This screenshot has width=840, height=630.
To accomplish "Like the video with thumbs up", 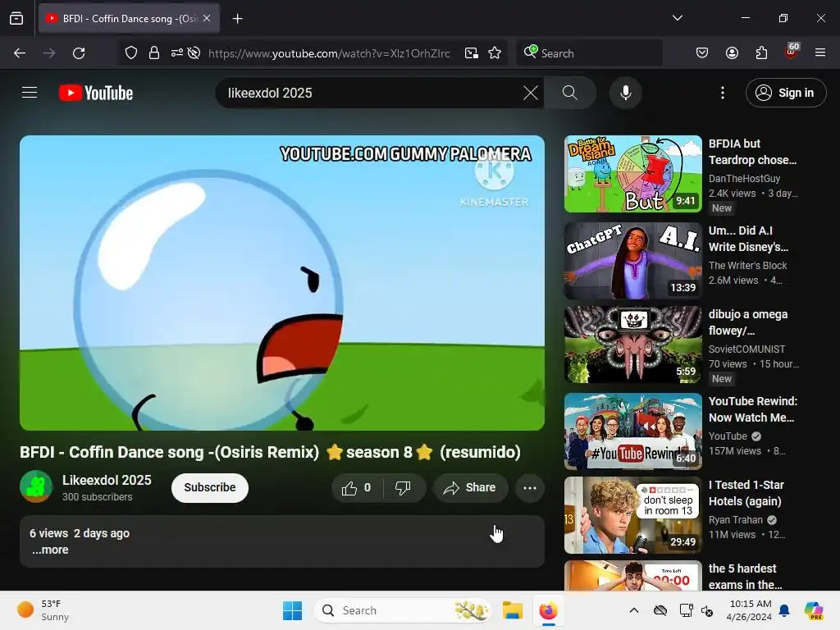I will (x=355, y=487).
